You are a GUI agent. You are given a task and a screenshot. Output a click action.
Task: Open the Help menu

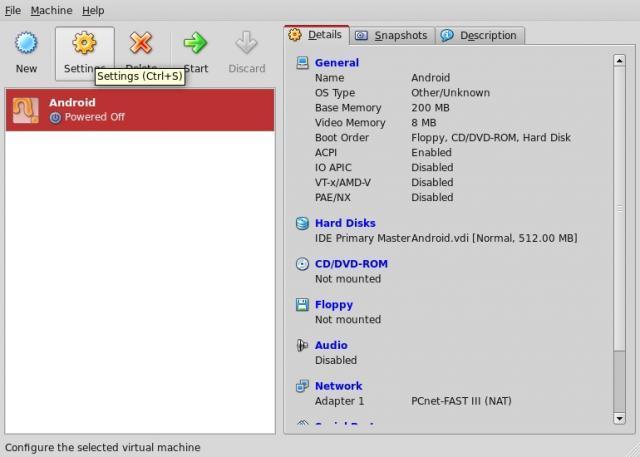coord(93,11)
